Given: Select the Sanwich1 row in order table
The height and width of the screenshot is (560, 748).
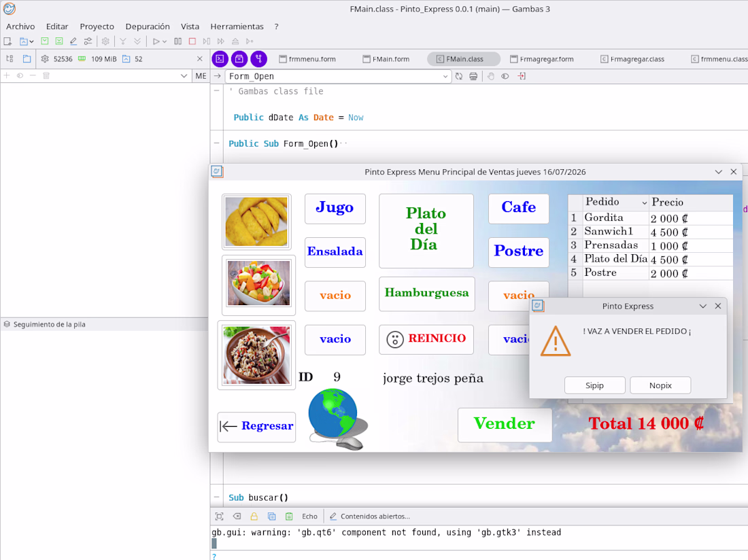Looking at the screenshot, I should click(x=651, y=232).
